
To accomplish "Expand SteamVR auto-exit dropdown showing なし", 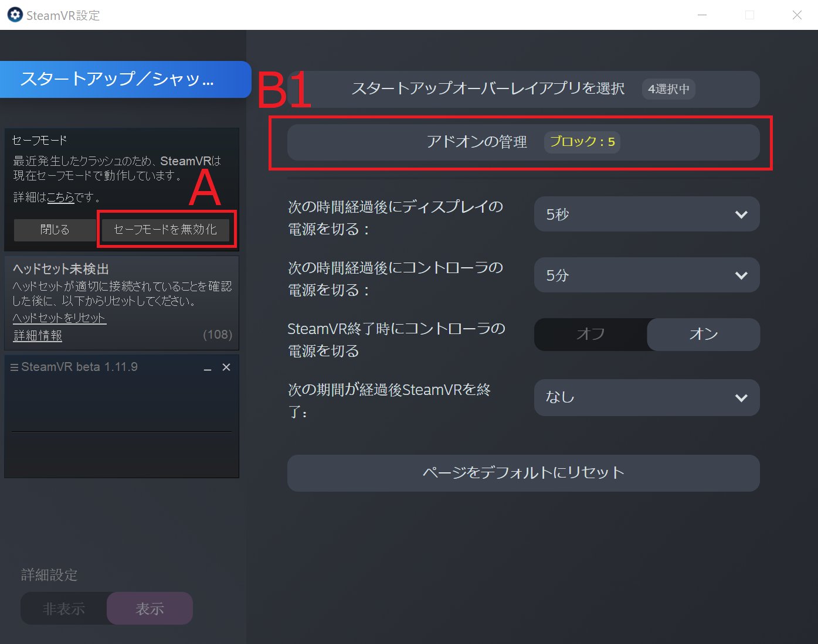I will pyautogui.click(x=647, y=397).
